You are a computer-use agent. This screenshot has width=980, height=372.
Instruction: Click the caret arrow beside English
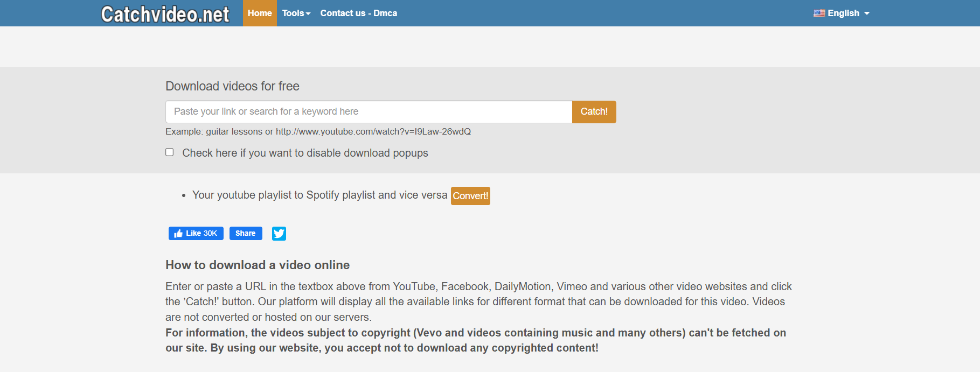coord(867,13)
